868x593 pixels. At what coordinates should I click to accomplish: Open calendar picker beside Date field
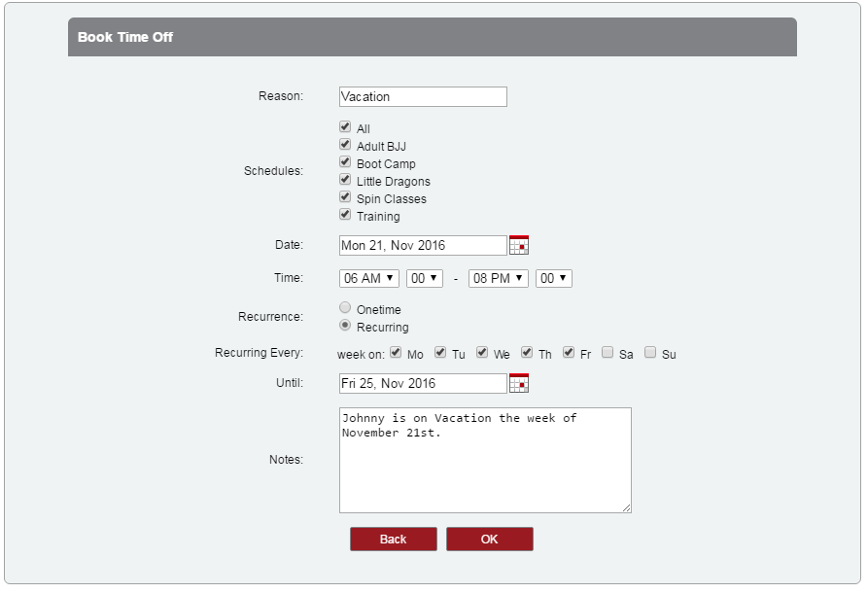pyautogui.click(x=519, y=245)
